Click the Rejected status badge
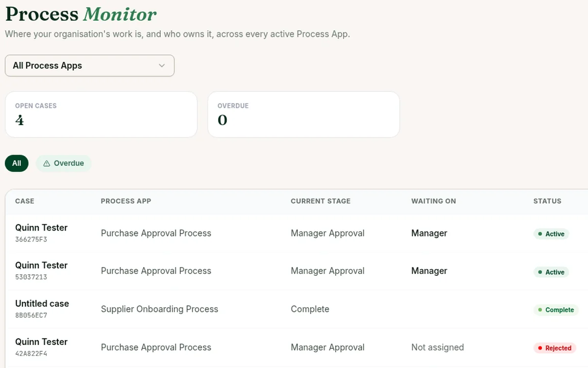The width and height of the screenshot is (588, 368). (555, 348)
